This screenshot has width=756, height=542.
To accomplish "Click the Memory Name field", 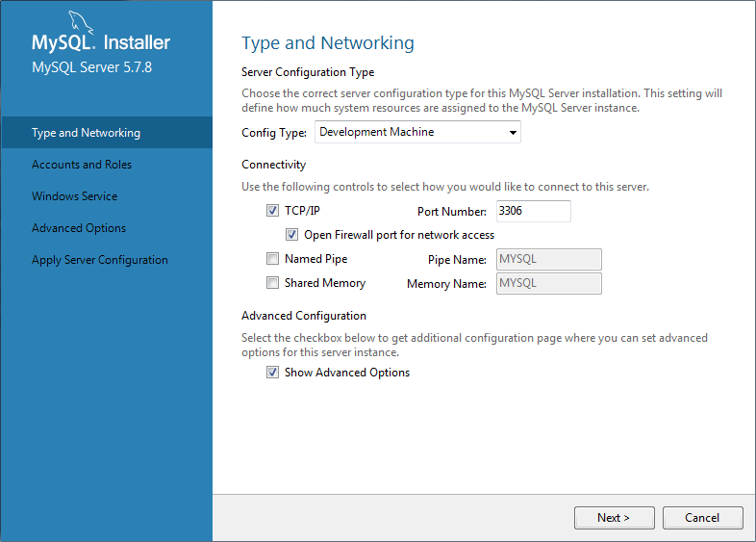I will [x=548, y=283].
